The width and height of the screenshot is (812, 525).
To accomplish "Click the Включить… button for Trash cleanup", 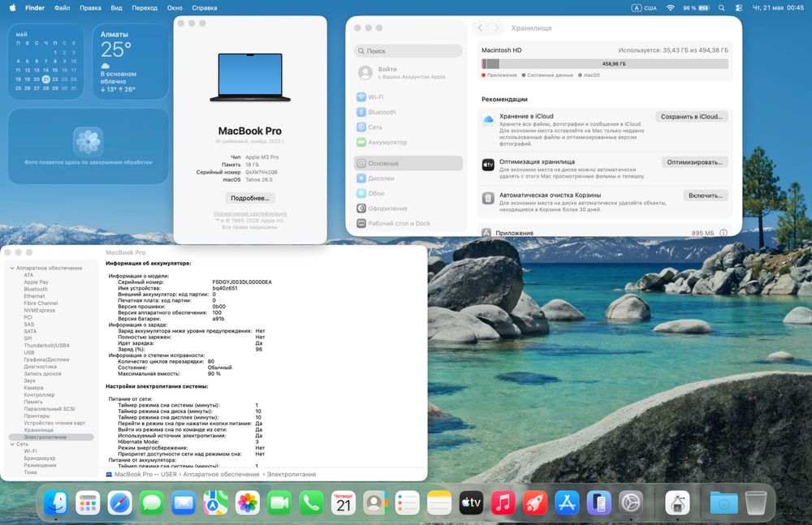I will click(x=706, y=196).
